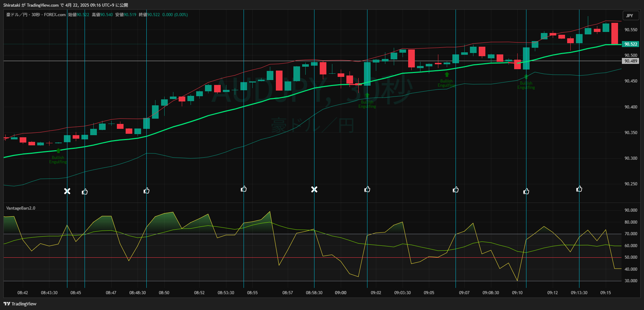Click the 50.000 indicator scale label
Image resolution: width=644 pixels, height=310 pixels.
631,257
